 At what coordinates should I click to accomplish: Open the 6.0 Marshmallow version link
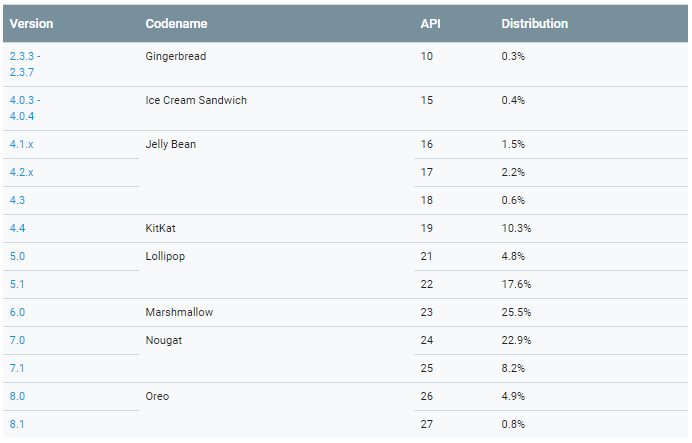(17, 313)
